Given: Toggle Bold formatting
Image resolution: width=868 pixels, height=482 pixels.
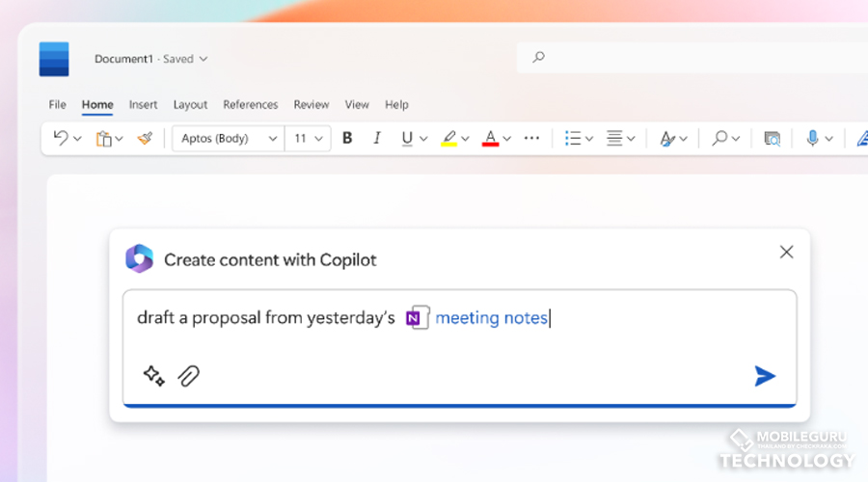Looking at the screenshot, I should (347, 138).
